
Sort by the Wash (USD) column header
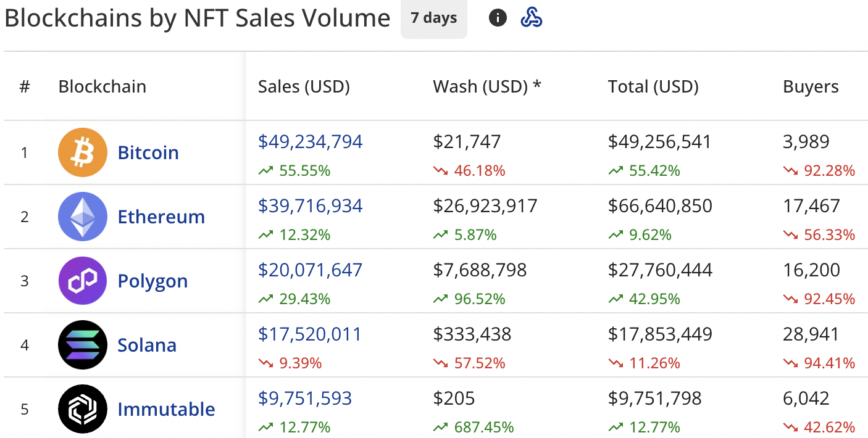click(487, 87)
